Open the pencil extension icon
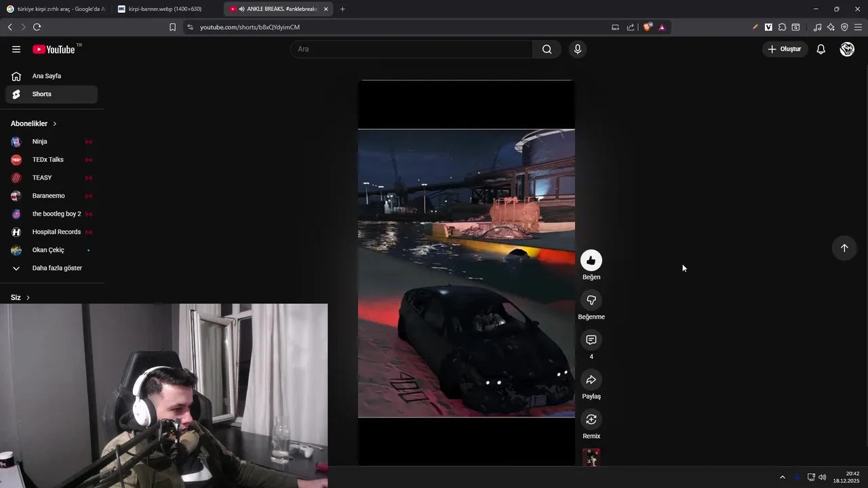Viewport: 868px width, 488px height. click(755, 27)
